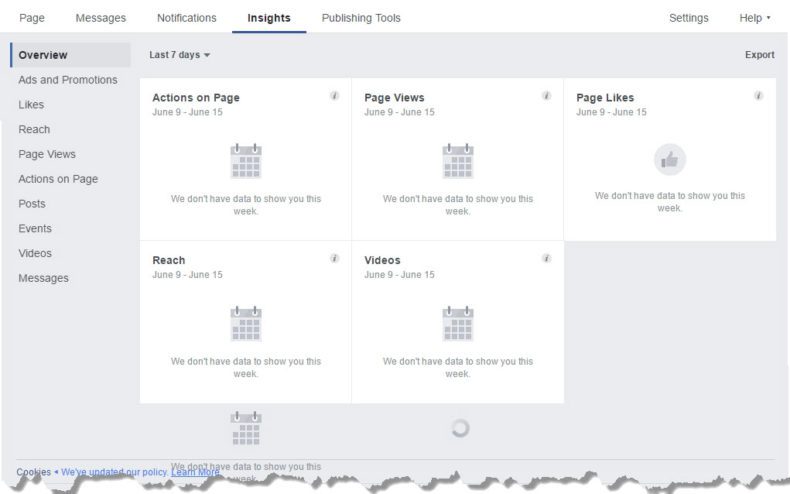The image size is (790, 494).
Task: Click the Actions on Page card title
Action: point(196,98)
